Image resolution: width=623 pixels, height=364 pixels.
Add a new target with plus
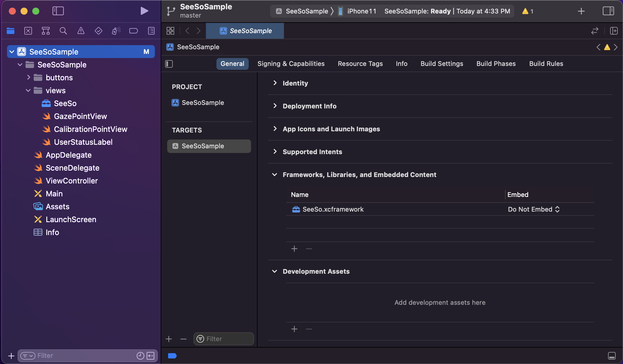(169, 339)
